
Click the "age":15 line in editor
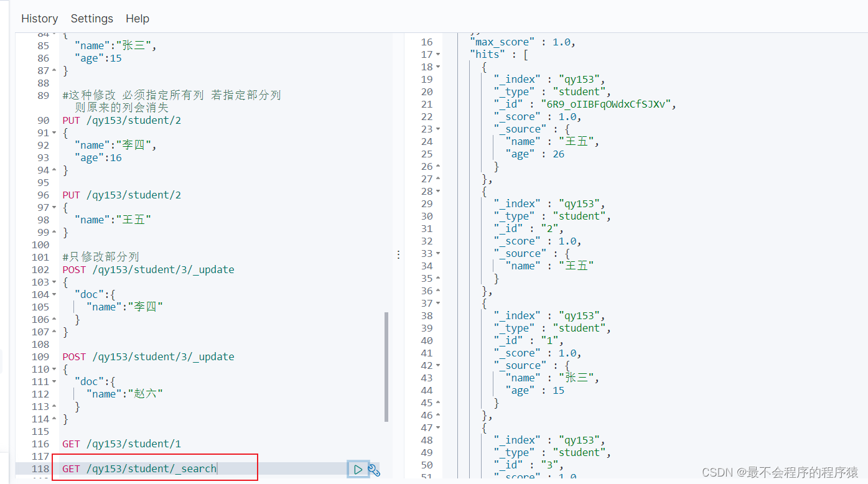click(x=98, y=58)
